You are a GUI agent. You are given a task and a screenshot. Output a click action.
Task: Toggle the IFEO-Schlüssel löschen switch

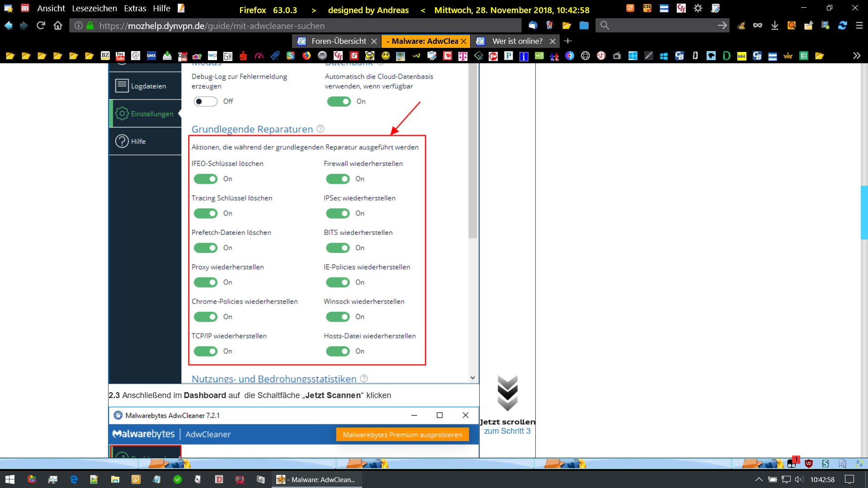[206, 179]
